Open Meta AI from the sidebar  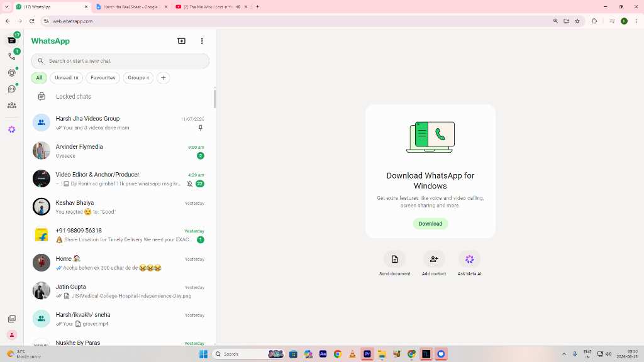click(x=12, y=129)
